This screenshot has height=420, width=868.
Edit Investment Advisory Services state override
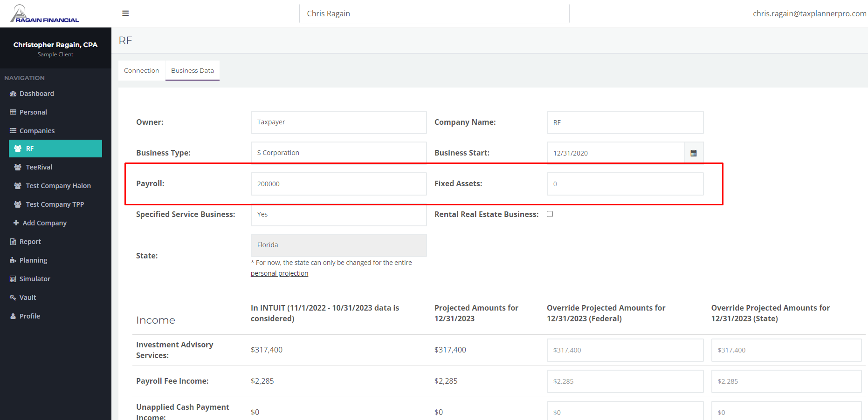(x=786, y=350)
